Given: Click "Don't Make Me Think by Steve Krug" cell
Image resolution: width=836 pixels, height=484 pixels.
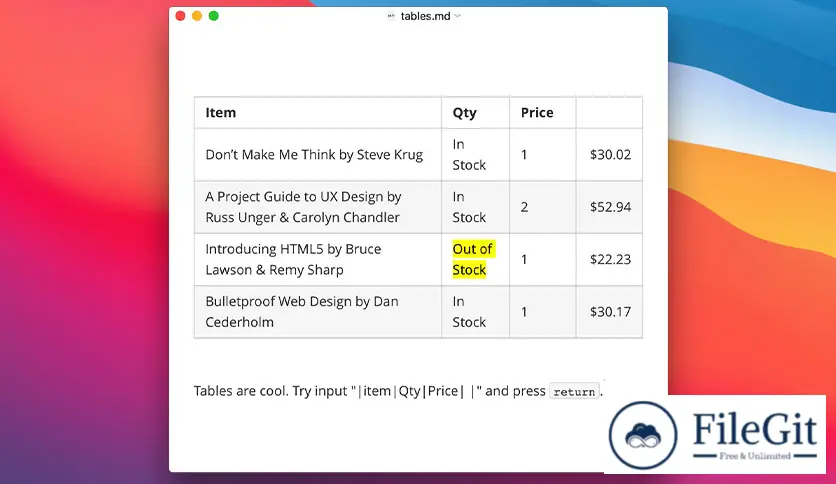Looking at the screenshot, I should tap(318, 155).
